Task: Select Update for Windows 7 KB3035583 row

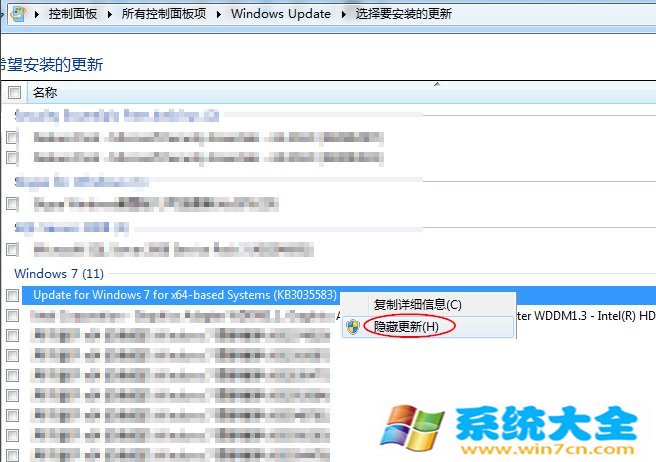Action: tap(339, 295)
